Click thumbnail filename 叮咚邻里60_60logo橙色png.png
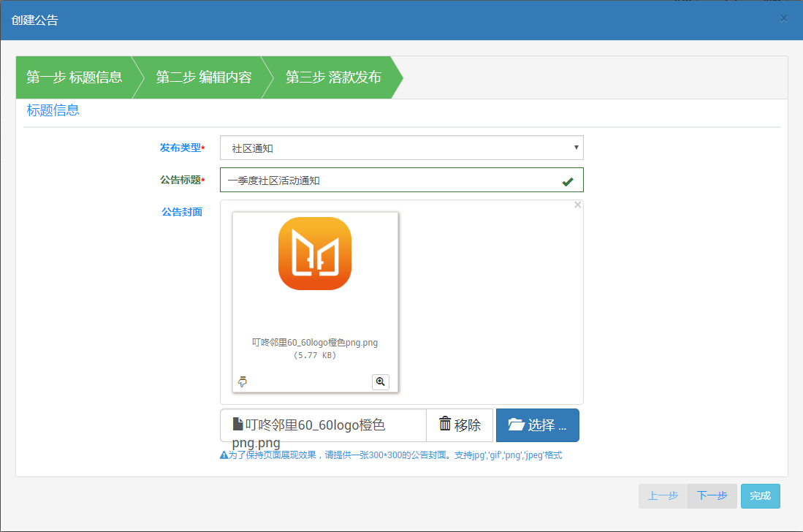Image resolution: width=803 pixels, height=532 pixels. pyautogui.click(x=315, y=343)
